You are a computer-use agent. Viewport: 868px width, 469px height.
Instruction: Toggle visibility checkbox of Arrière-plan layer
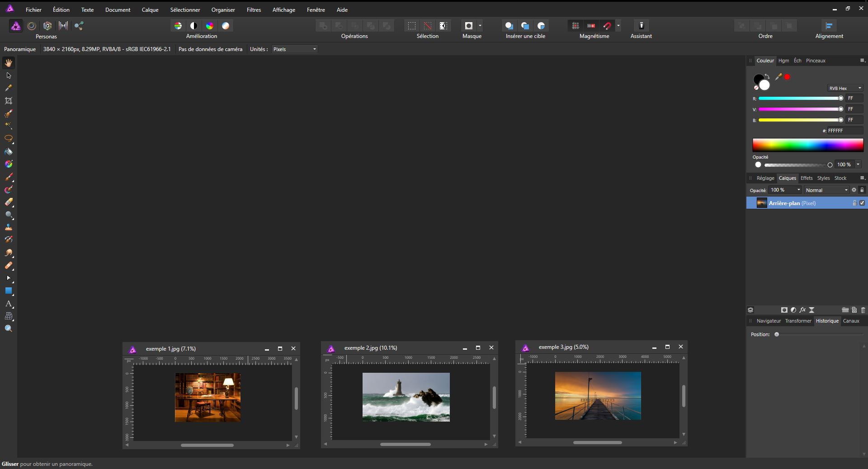click(x=862, y=203)
